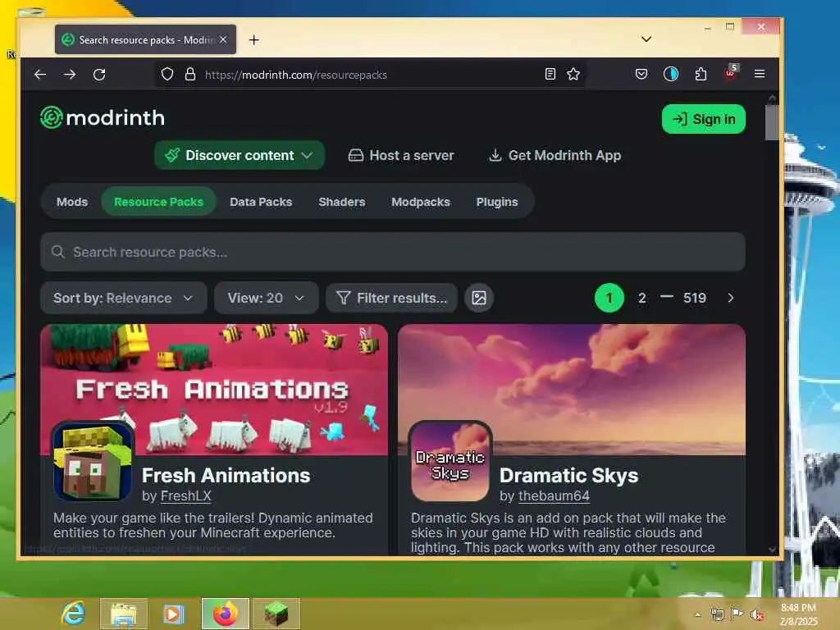Open the View 20 dropdown
Viewport: 840px width, 630px height.
(267, 298)
